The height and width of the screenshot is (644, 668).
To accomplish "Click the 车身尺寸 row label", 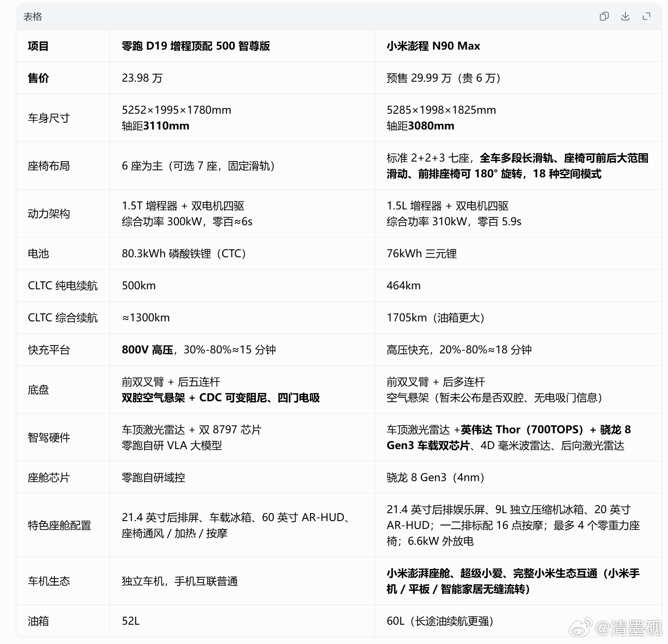I will tap(49, 118).
